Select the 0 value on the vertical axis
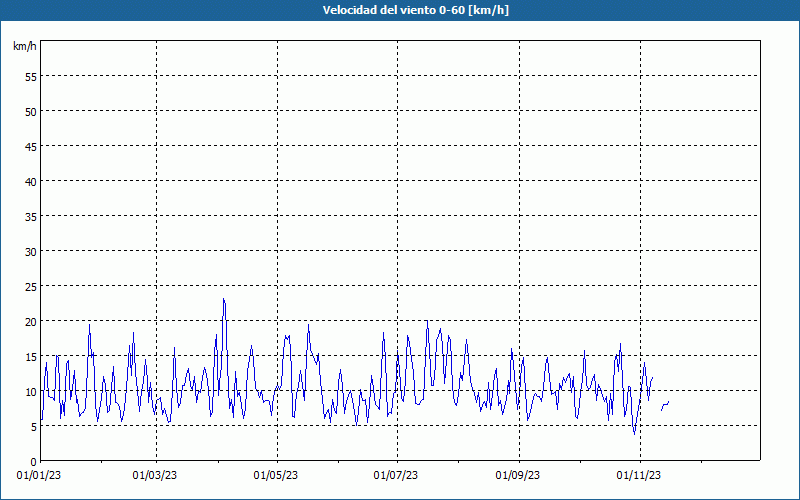The height and width of the screenshot is (500, 800). point(34,462)
